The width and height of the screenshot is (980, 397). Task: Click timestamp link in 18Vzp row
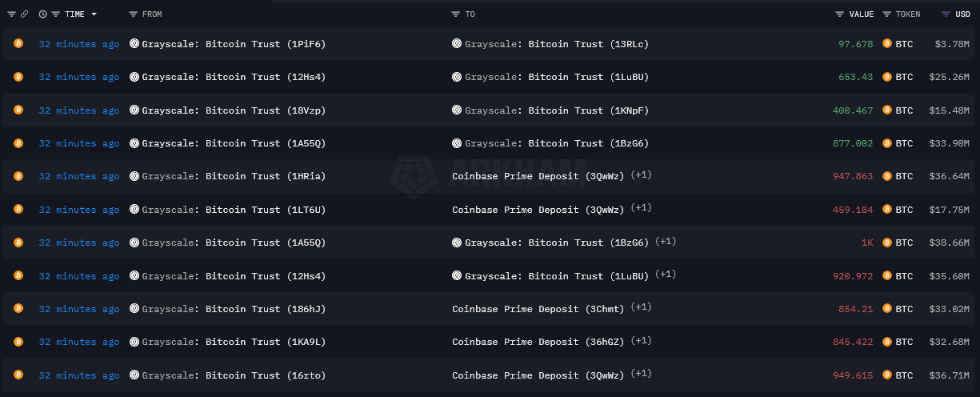click(x=79, y=110)
